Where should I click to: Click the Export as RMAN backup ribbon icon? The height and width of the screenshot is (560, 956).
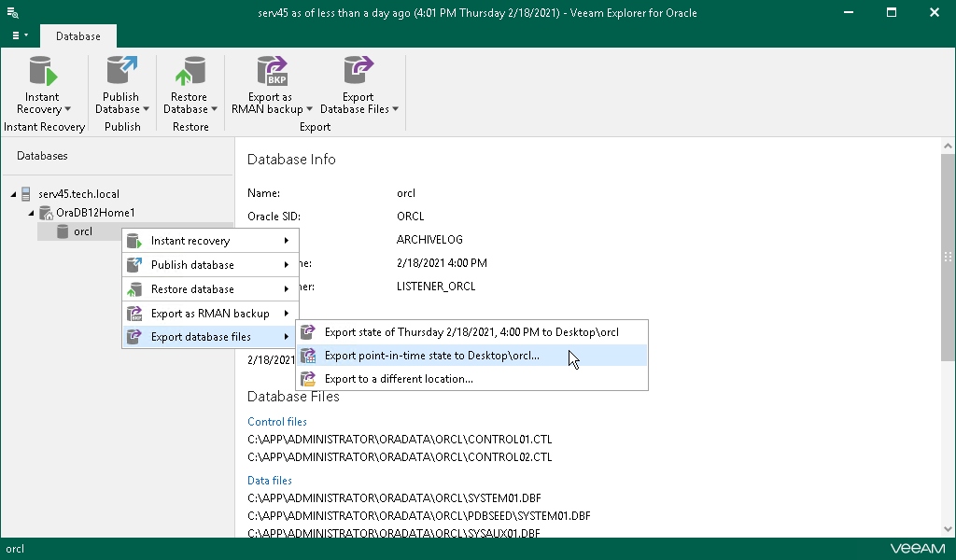click(x=272, y=71)
